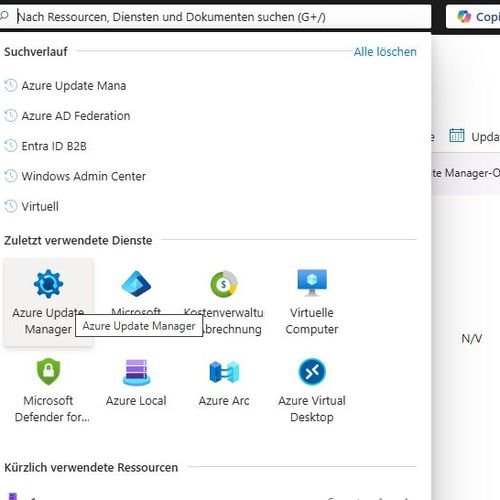Open the Azure Arc icon
The image size is (500, 500).
tap(224, 372)
